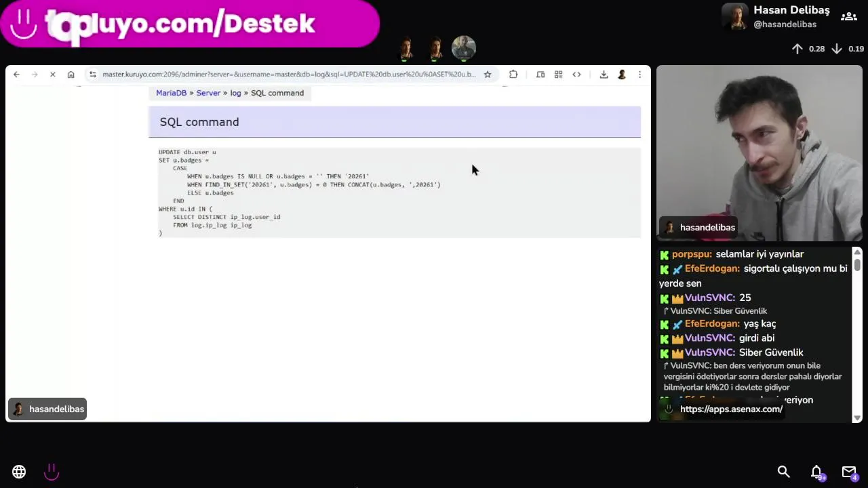The image size is (868, 488).
Task: Click chat scrollbar up arrow
Action: coord(857,252)
